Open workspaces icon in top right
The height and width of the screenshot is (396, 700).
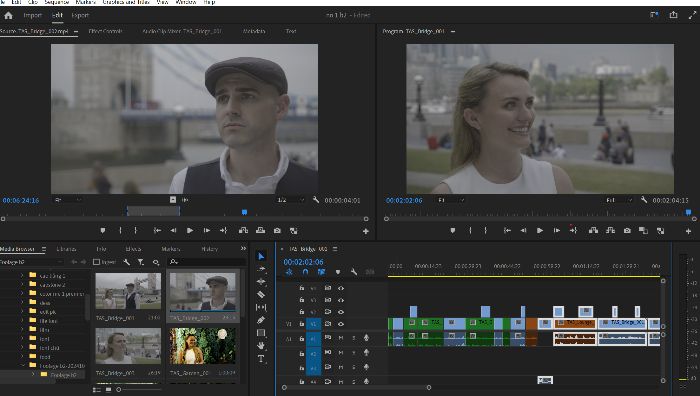654,15
